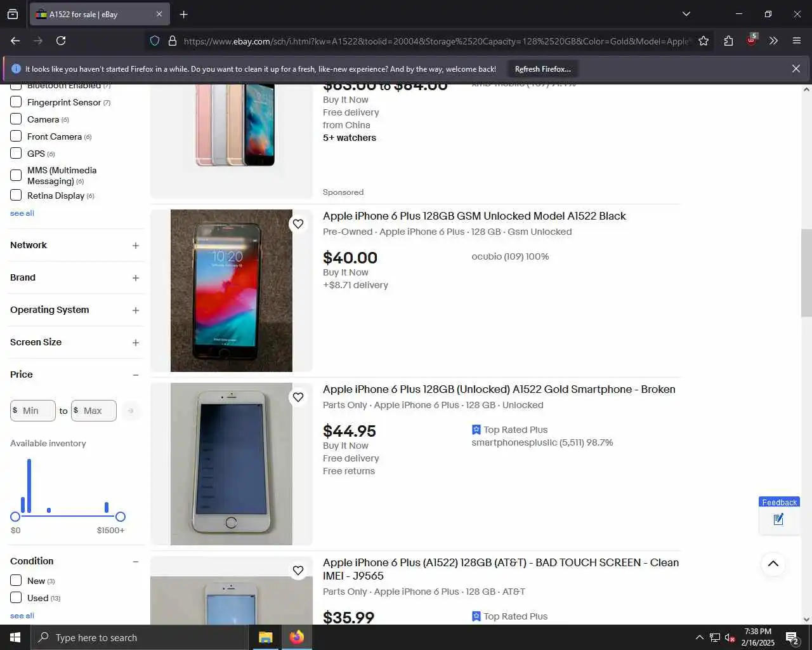Open the Feedback form icon
Viewport: 812px width, 650px height.
tap(779, 520)
